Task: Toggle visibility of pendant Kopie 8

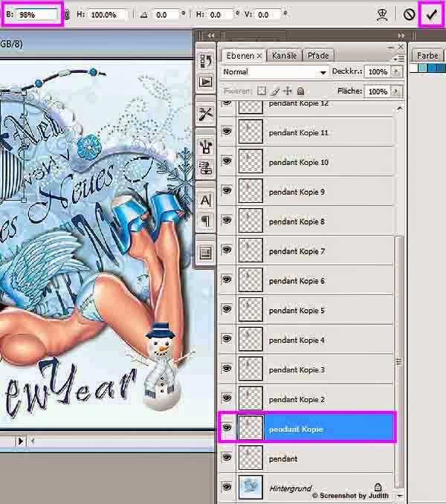Action: tap(227, 220)
